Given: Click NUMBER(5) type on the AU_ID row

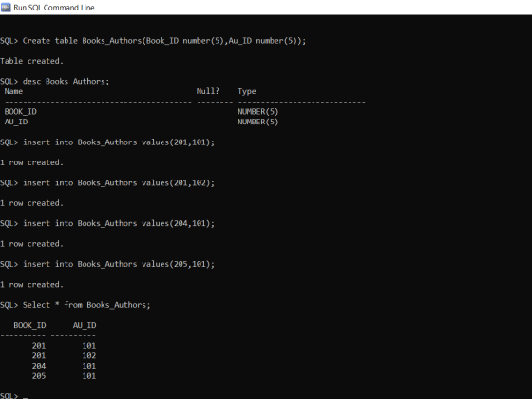Looking at the screenshot, I should point(257,122).
